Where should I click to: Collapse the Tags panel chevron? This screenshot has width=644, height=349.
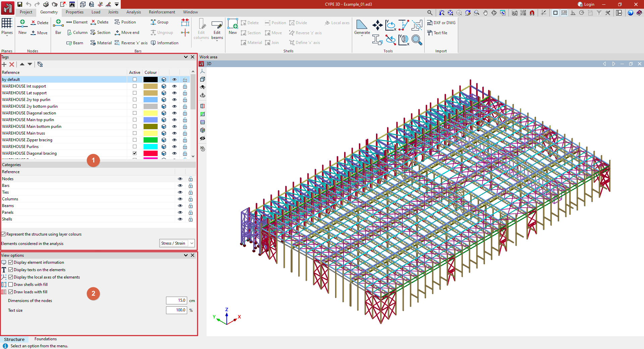click(x=185, y=57)
